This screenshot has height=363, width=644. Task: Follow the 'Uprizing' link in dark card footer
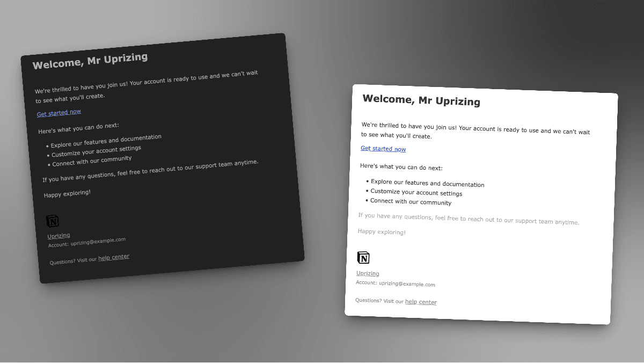(58, 236)
